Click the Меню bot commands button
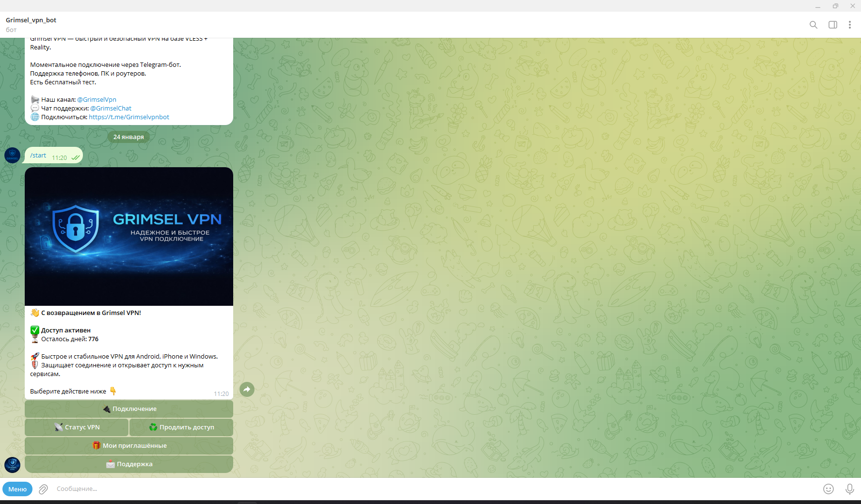The image size is (861, 504). pos(17,489)
